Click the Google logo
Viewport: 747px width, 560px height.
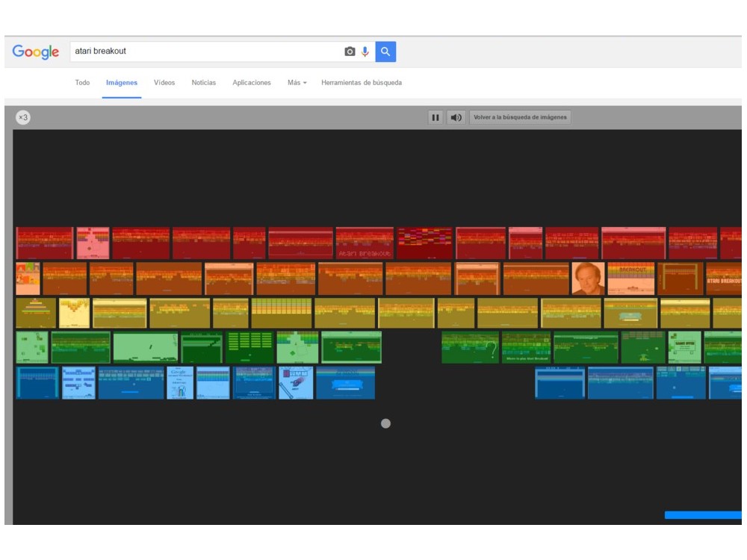(x=36, y=52)
